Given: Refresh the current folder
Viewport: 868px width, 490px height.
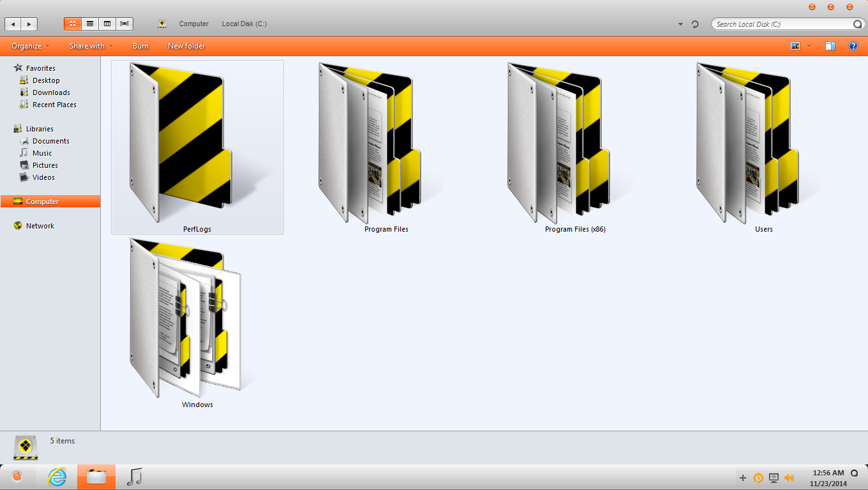Looking at the screenshot, I should click(x=695, y=24).
